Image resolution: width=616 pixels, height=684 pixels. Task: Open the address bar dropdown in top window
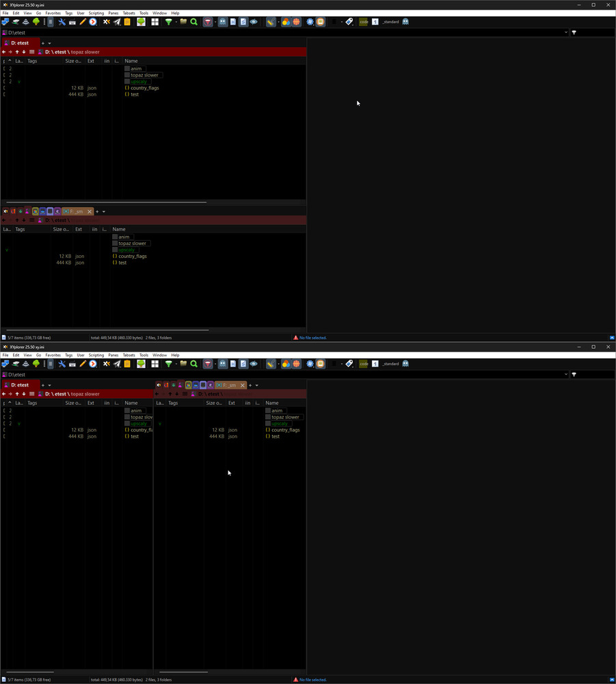pos(566,32)
